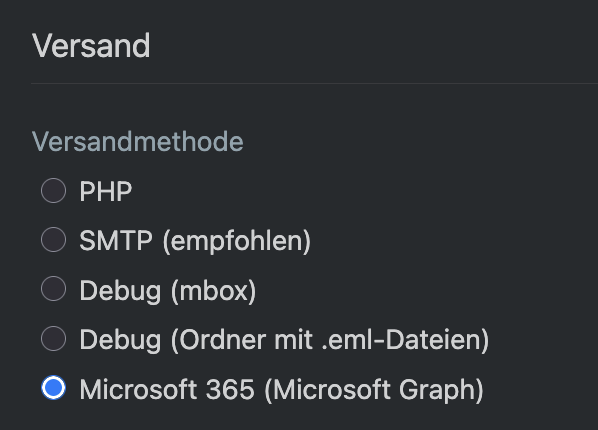Select the PHP radio button
This screenshot has height=430, width=598.
point(53,190)
